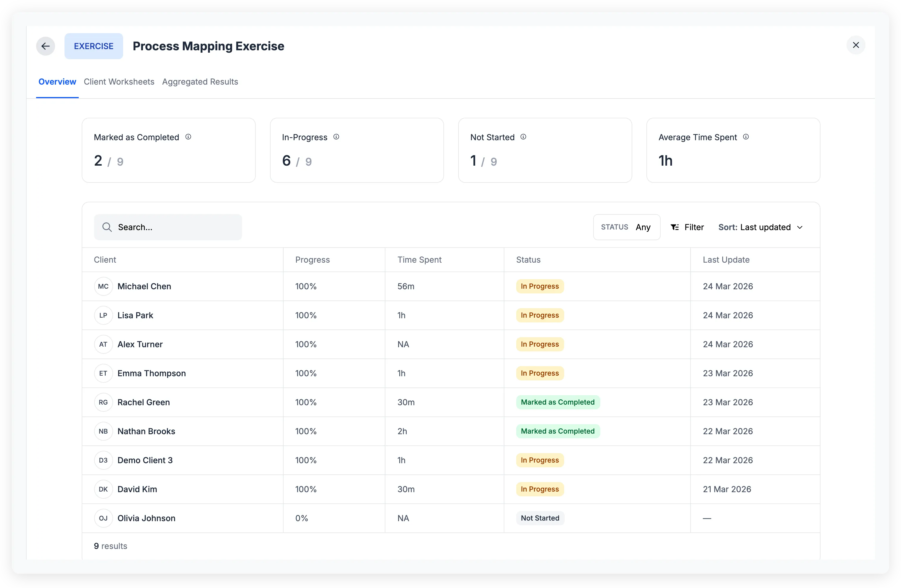
Task: Click the back arrow to return
Action: (x=45, y=46)
